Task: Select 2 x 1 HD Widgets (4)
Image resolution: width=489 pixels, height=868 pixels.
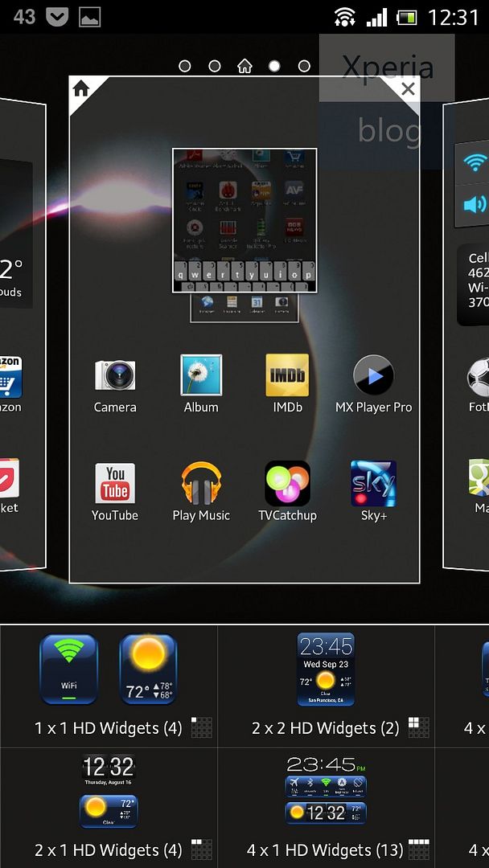Action: [108, 850]
